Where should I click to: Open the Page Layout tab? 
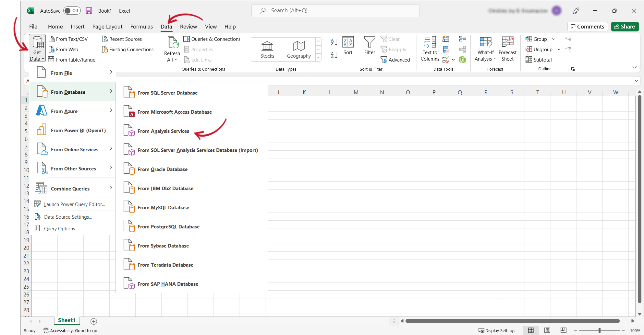(x=107, y=27)
